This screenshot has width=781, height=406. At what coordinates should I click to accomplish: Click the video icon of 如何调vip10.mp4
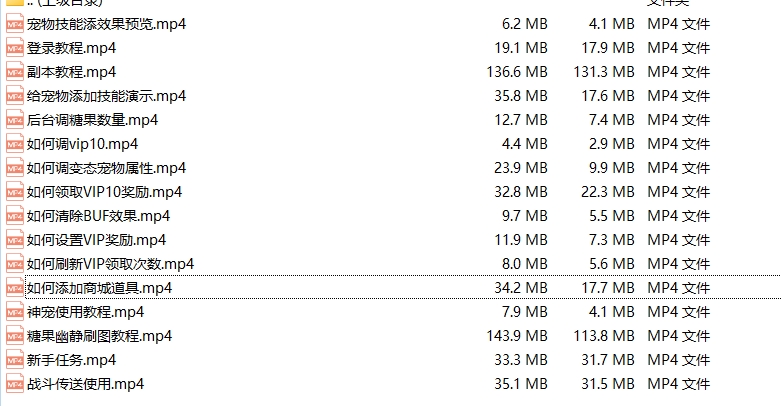tap(14, 144)
